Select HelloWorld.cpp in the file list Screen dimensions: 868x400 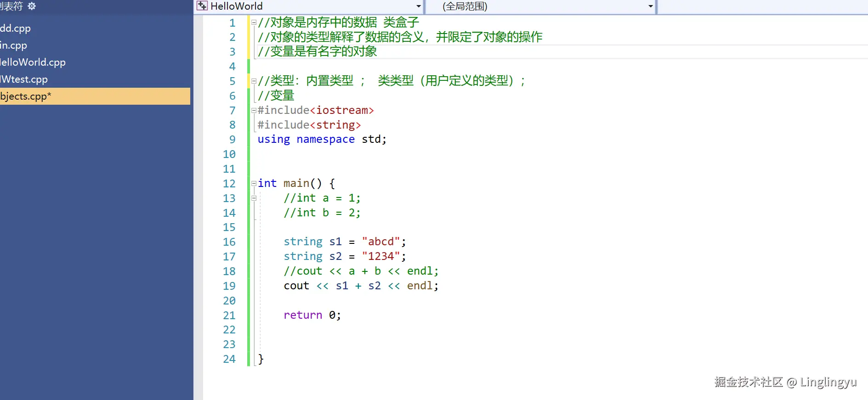33,62
